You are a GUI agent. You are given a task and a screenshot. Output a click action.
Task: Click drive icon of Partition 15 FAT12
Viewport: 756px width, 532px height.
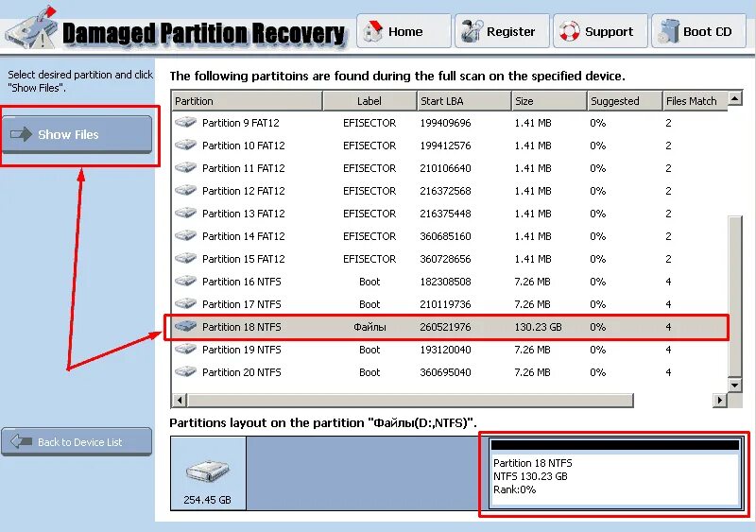(185, 259)
